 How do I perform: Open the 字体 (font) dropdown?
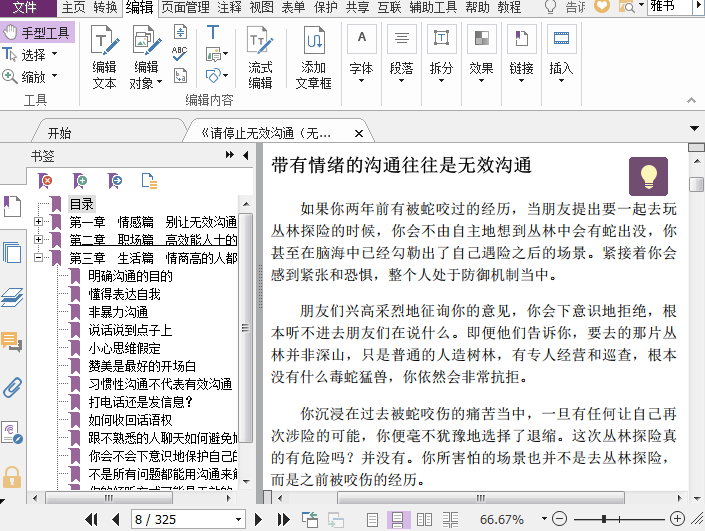tap(361, 56)
